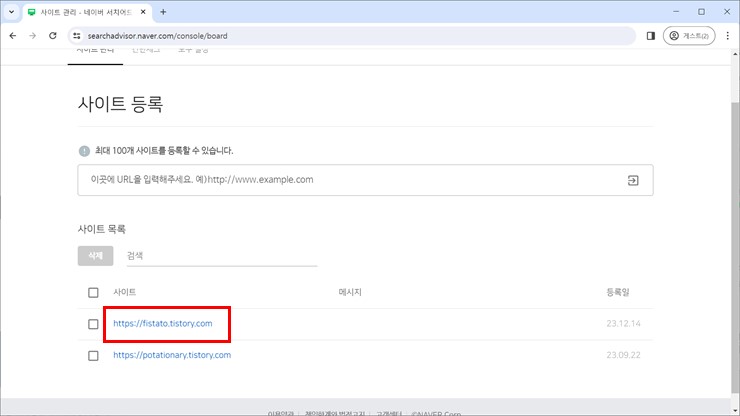Open the guest profile button
The width and height of the screenshot is (740, 416).
click(689, 36)
